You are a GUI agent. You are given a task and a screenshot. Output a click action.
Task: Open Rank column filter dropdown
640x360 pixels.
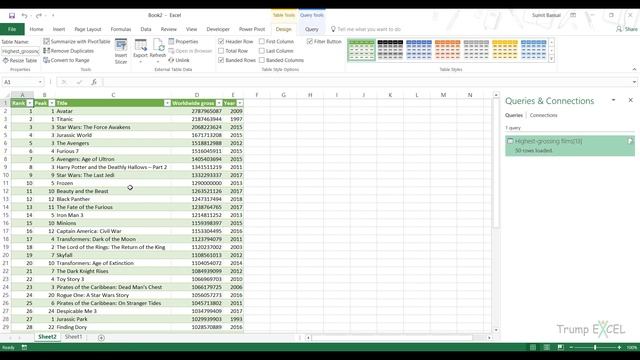click(30, 103)
